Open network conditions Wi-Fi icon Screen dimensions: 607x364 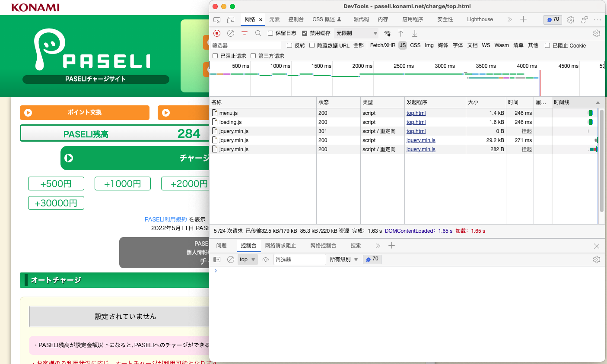(387, 33)
